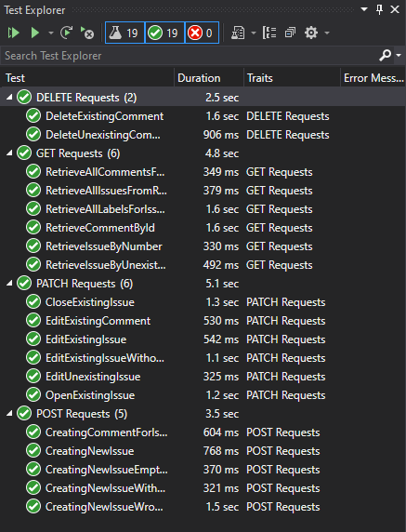406x532 pixels.
Task: Sort by the Duration column header
Action: click(209, 78)
